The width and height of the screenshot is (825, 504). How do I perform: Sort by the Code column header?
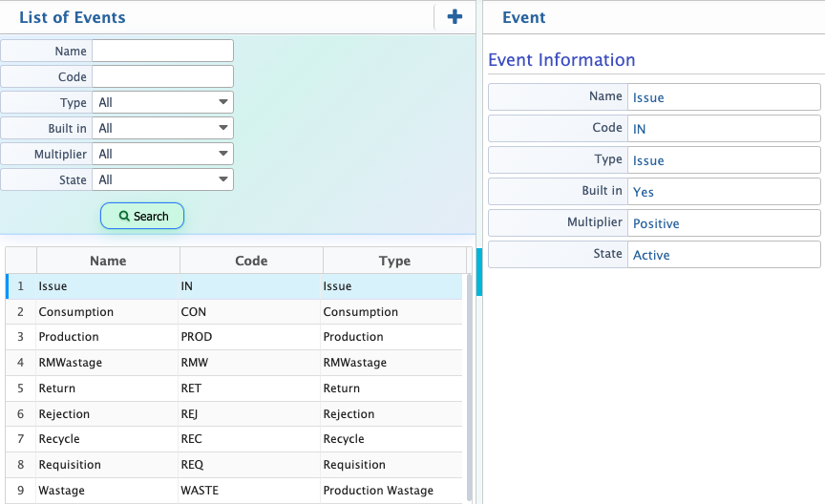pos(251,261)
